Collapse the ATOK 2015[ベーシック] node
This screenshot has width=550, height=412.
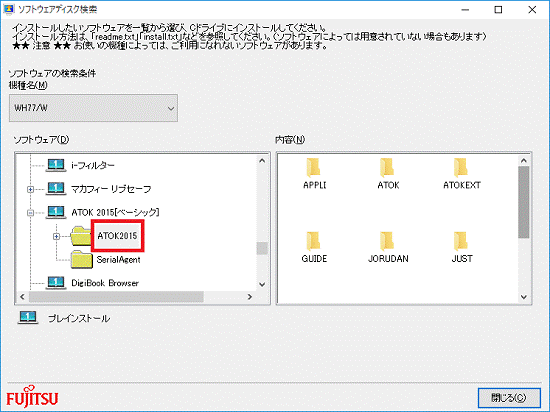click(31, 213)
